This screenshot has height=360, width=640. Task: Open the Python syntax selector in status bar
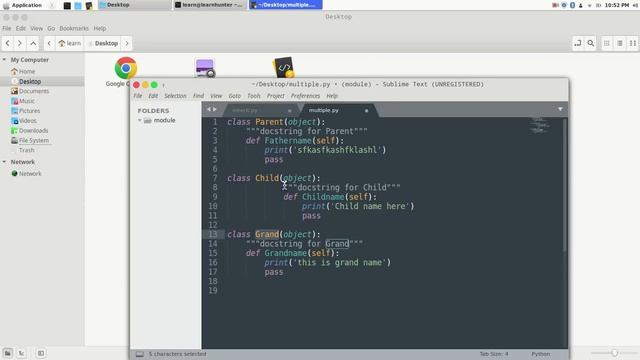[x=540, y=354]
